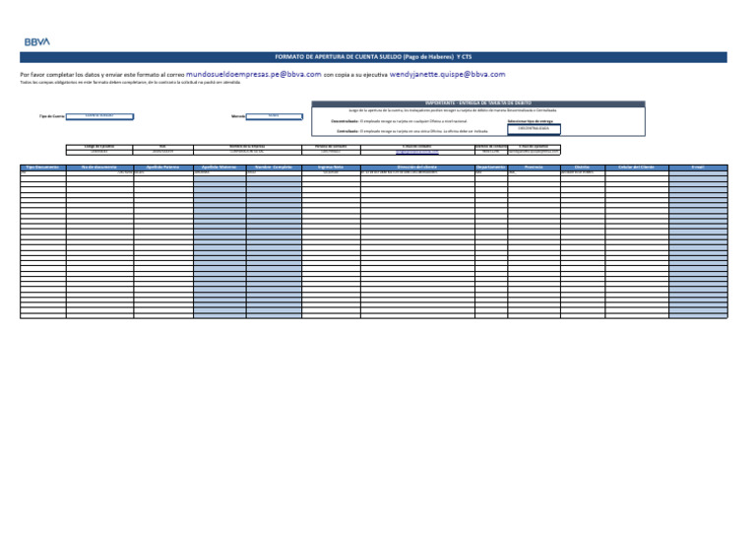Click the Departamento column header
The height and width of the screenshot is (535, 756).
point(491,167)
